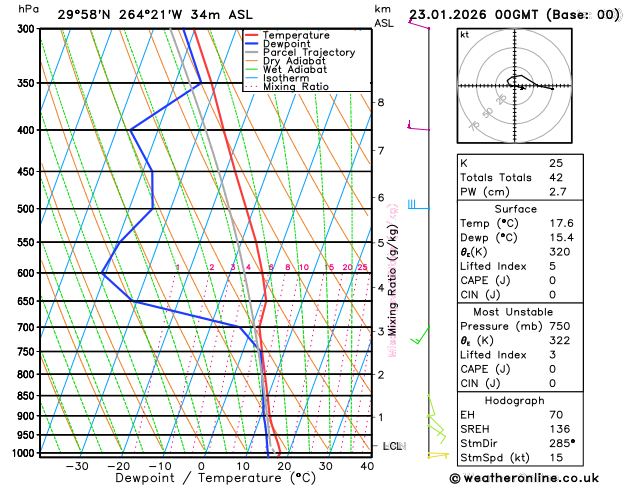Click the surface Lifted Index value 5
Viewport: 629px width, 486px height.
(553, 266)
